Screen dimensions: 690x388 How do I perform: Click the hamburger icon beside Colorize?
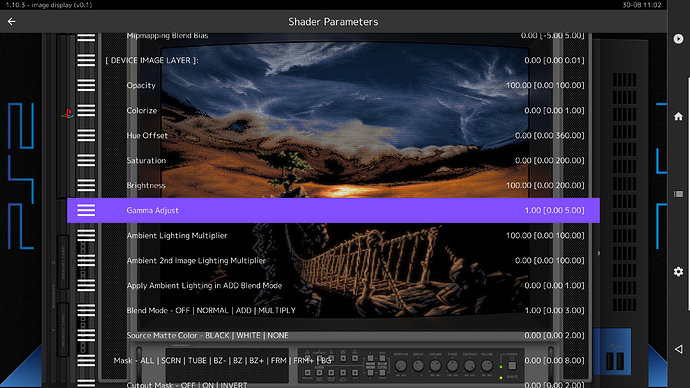click(86, 110)
